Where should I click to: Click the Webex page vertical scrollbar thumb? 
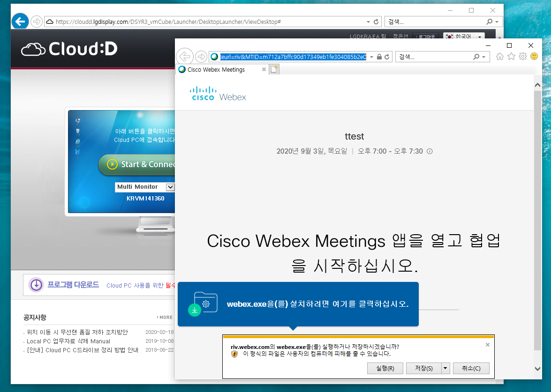537,221
